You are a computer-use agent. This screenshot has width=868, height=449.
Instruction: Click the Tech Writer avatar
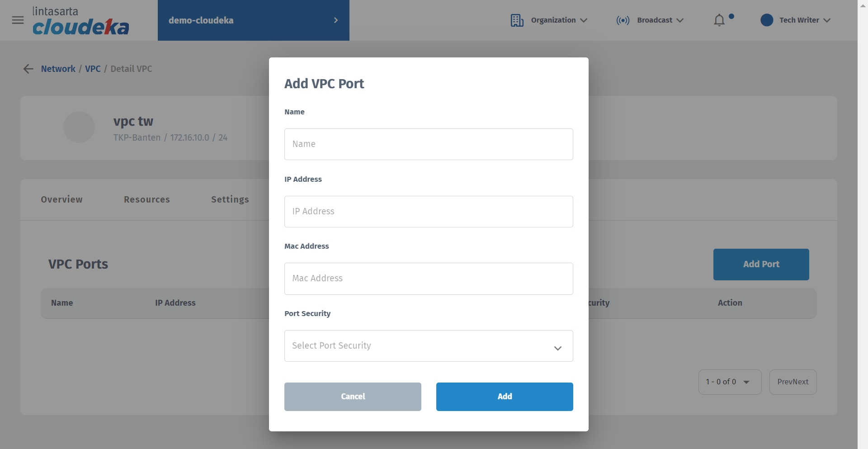(767, 20)
